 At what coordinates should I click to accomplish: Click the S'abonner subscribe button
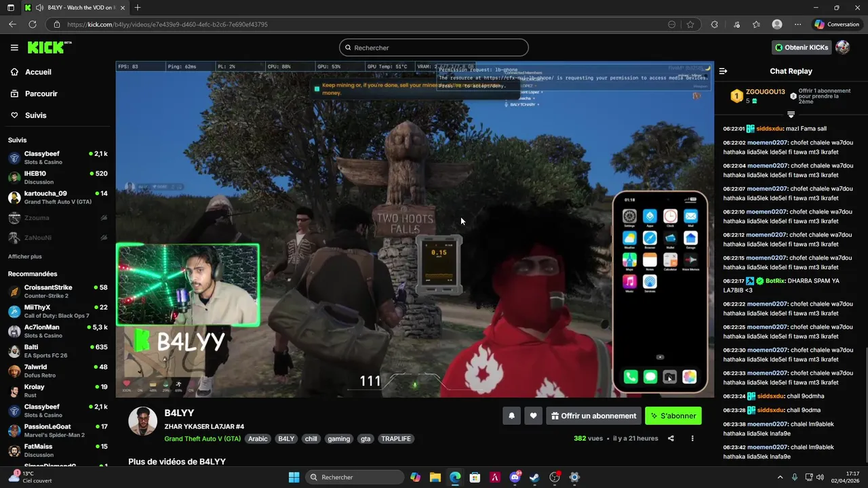click(x=673, y=416)
